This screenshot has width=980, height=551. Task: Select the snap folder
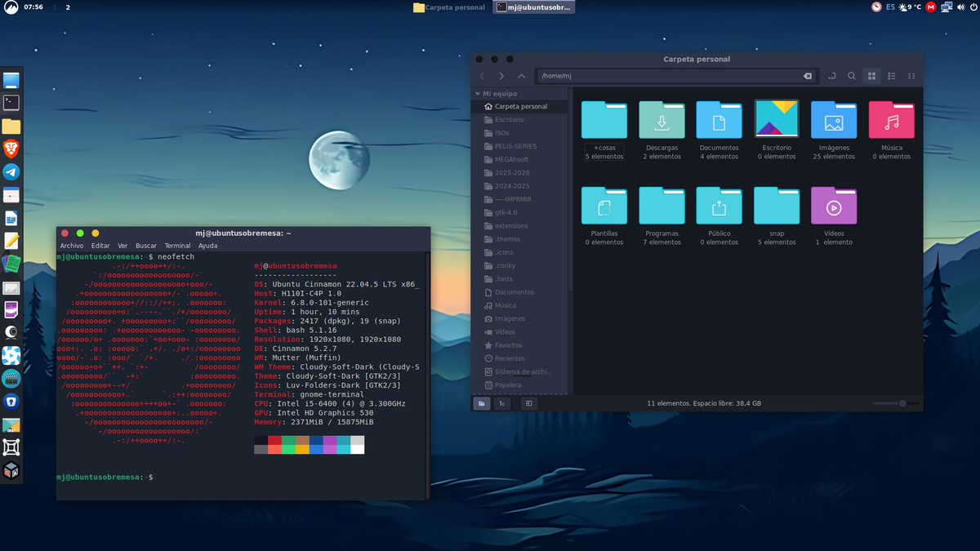(777, 216)
